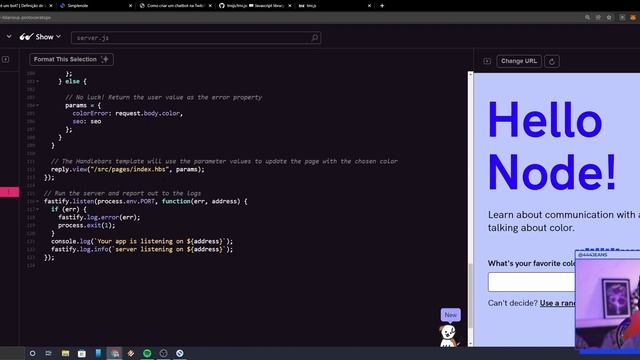Follow the 'Use a random' color link
The image size is (640, 360).
[557, 303]
